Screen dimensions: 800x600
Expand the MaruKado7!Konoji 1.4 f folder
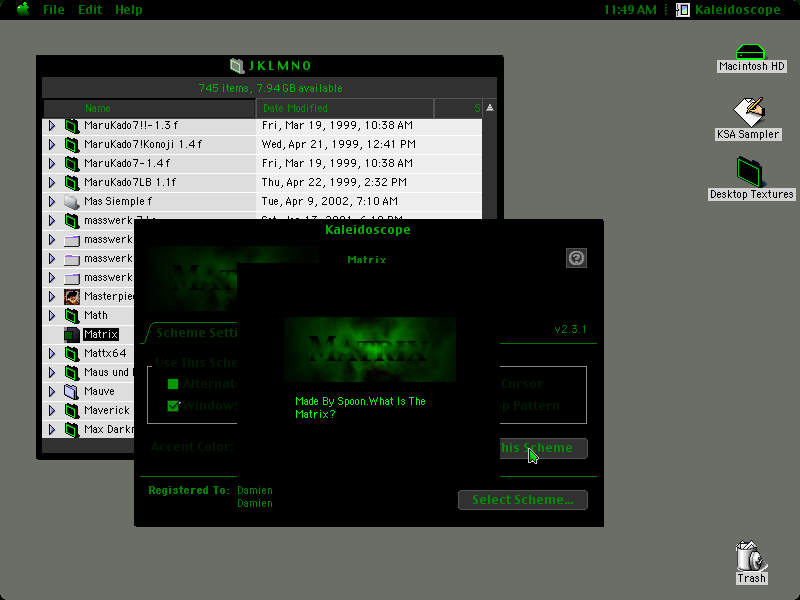[52, 144]
